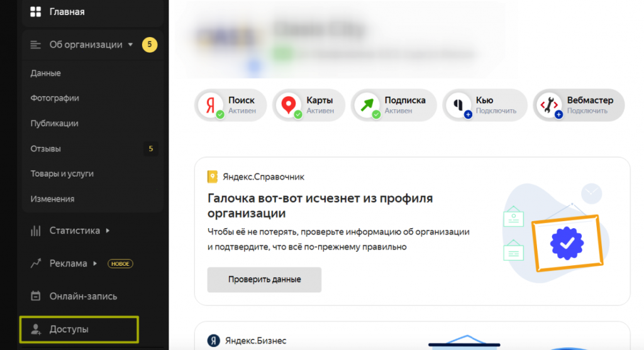Viewport: 644px width, 350px height.
Task: Open the Поиск Активен service chip
Action: click(230, 106)
